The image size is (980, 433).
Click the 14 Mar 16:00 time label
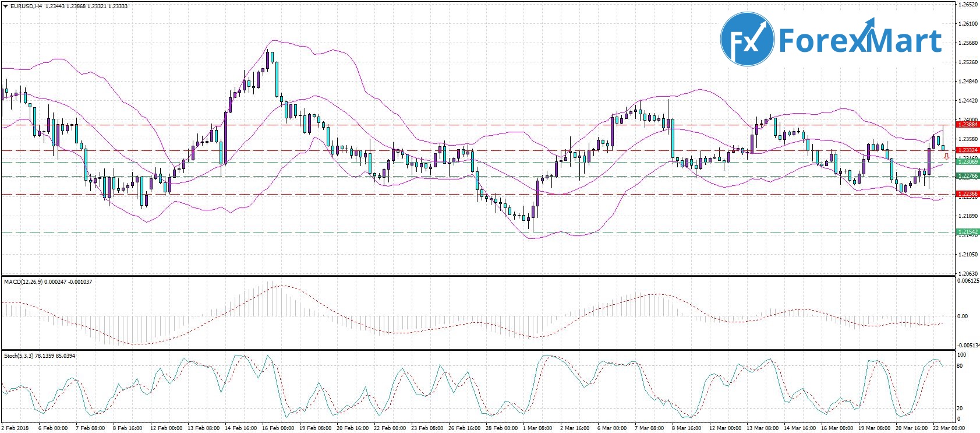coord(799,428)
